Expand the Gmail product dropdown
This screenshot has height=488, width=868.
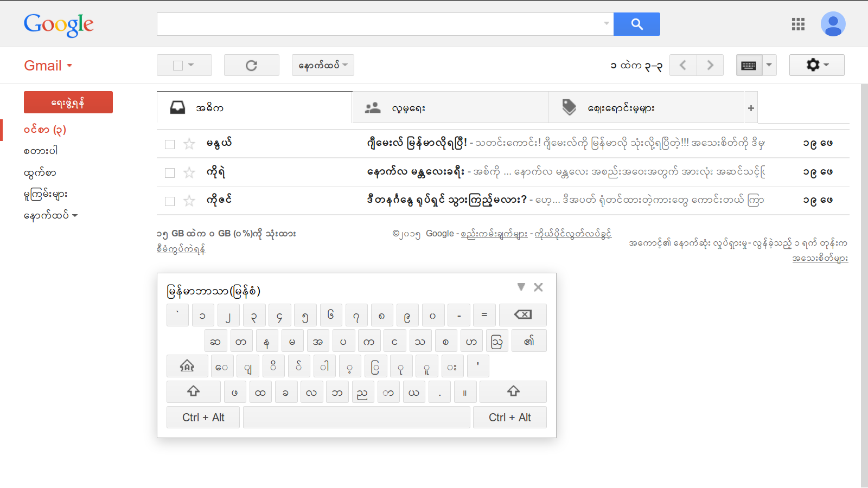pos(69,66)
